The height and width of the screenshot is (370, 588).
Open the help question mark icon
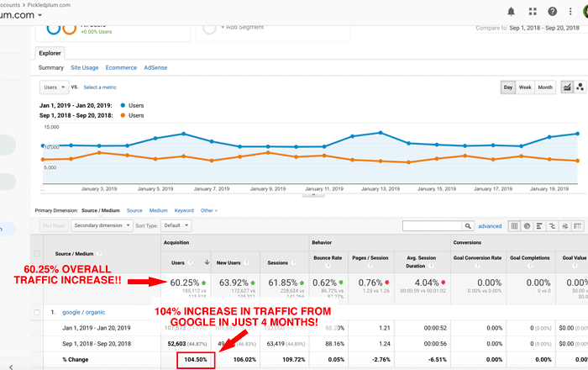(552, 12)
